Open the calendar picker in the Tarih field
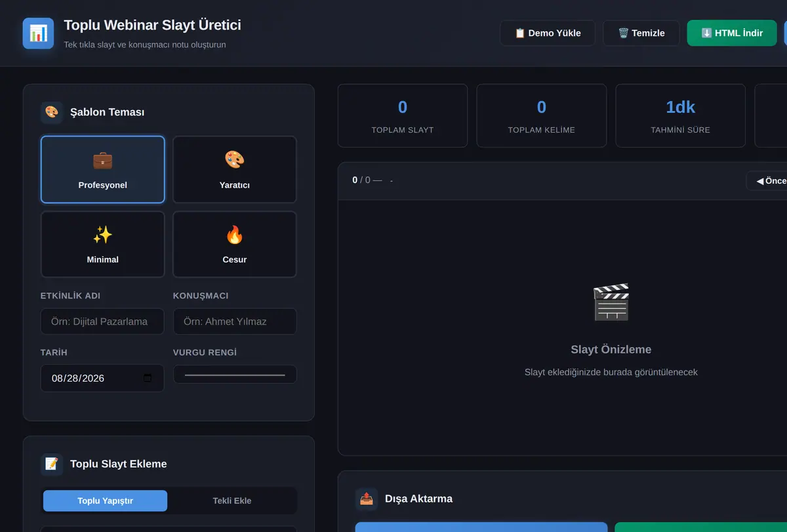The height and width of the screenshot is (532, 787). pos(148,378)
